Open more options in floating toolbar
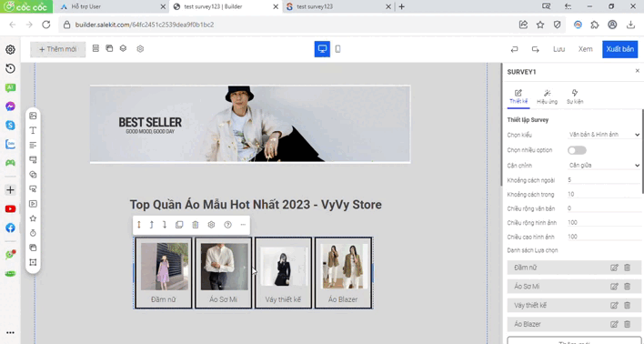Screen dimensions: 644x344 (243, 225)
